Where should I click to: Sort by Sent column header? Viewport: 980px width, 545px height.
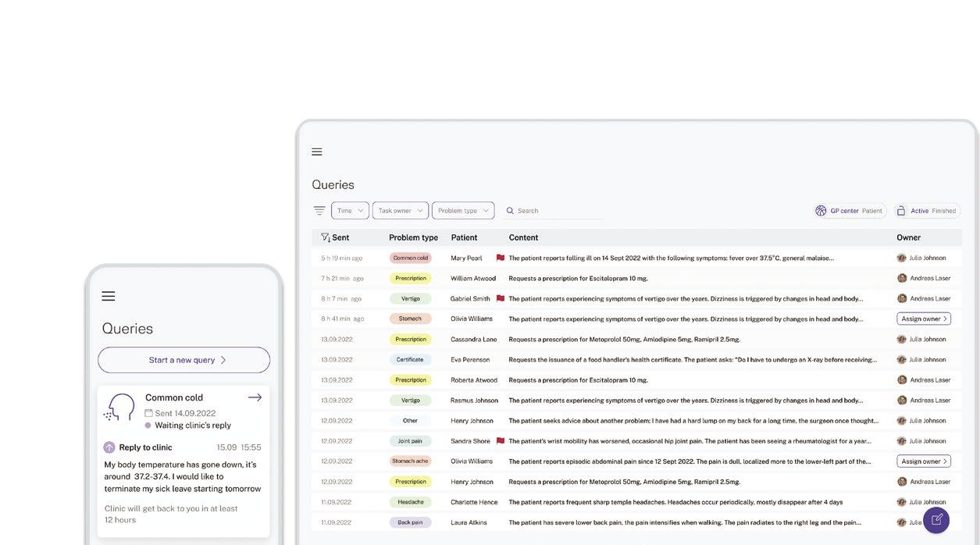coord(340,237)
